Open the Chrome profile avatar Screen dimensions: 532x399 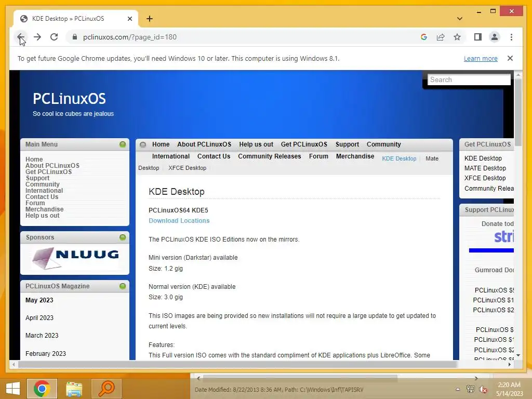(x=495, y=37)
